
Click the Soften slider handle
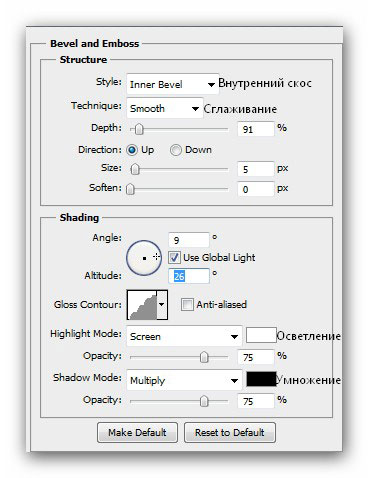tap(130, 189)
